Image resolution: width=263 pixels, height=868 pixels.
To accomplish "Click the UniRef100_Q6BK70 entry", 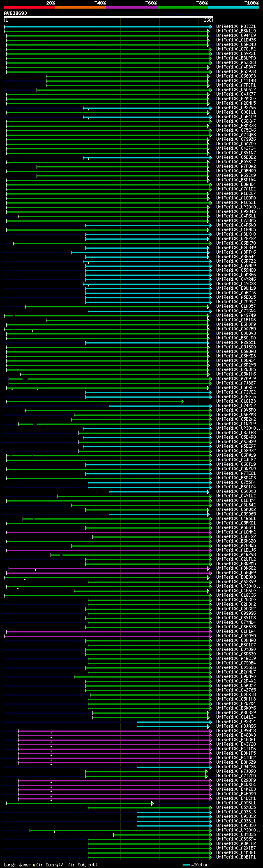I will tap(236, 243).
